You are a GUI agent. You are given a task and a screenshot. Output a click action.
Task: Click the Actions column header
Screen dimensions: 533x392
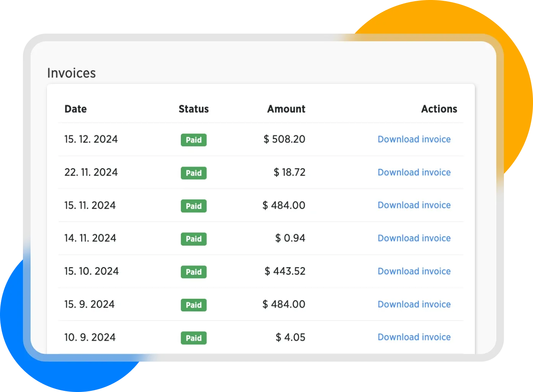tap(439, 109)
